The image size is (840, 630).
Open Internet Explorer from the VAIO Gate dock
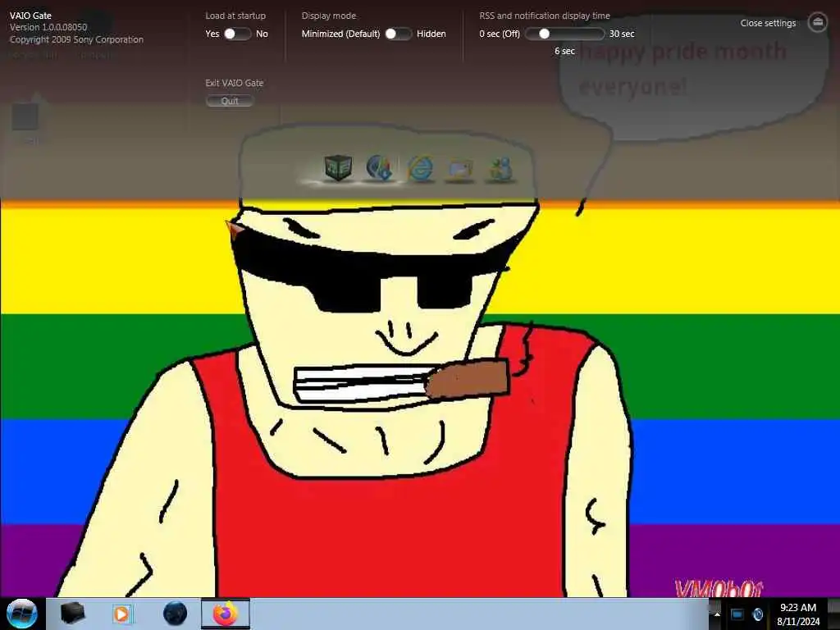(421, 168)
